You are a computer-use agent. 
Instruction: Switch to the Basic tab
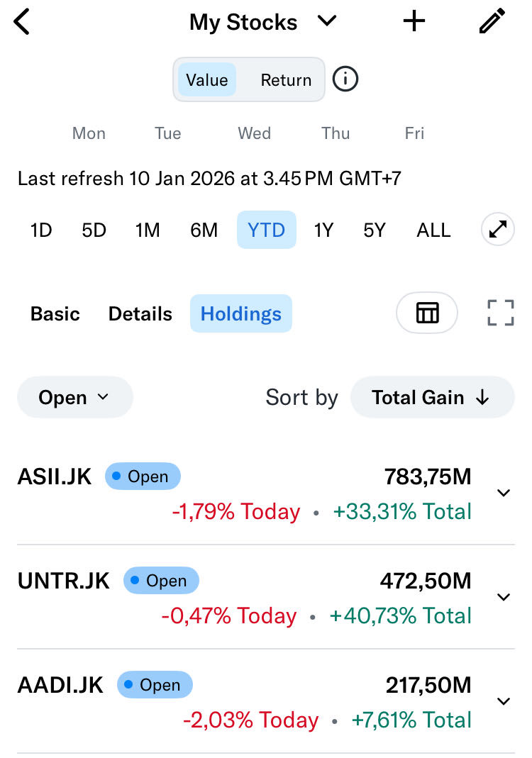[x=55, y=313]
